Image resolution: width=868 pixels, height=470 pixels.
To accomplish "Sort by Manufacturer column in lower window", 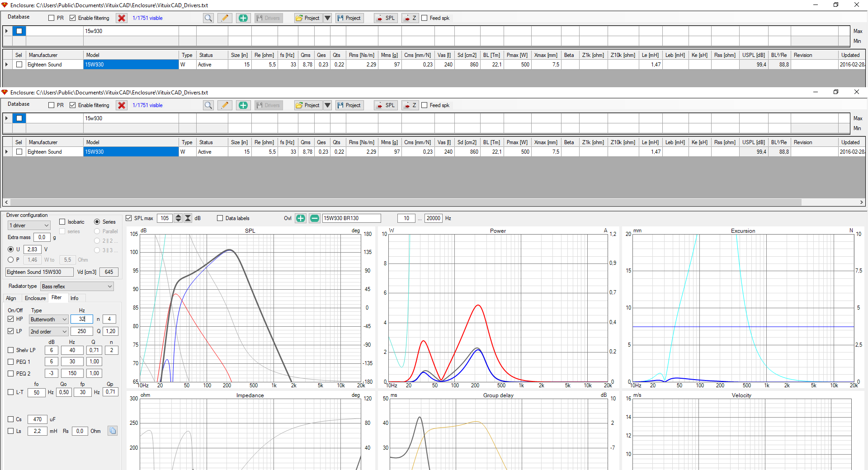I will (55, 142).
